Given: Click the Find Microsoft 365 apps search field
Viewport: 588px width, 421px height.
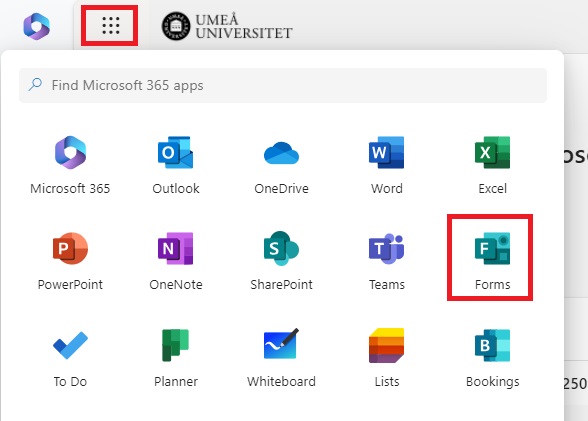Looking at the screenshot, I should pos(283,85).
